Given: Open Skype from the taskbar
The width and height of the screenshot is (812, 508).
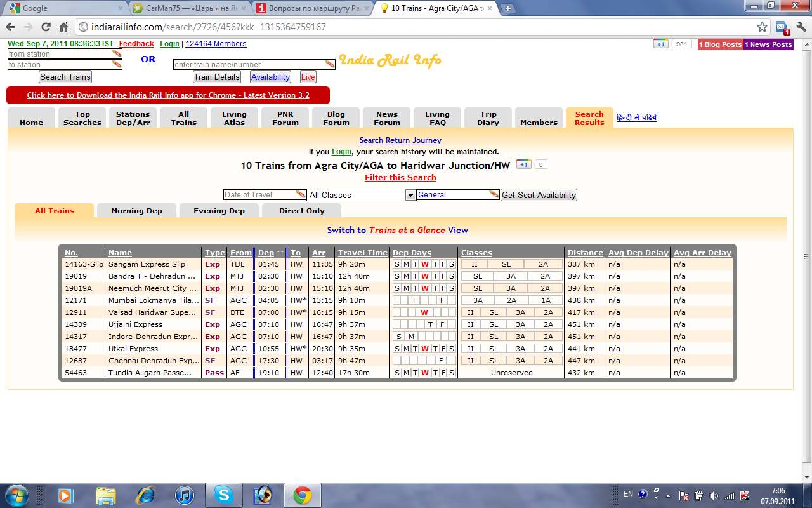Looking at the screenshot, I should [223, 494].
